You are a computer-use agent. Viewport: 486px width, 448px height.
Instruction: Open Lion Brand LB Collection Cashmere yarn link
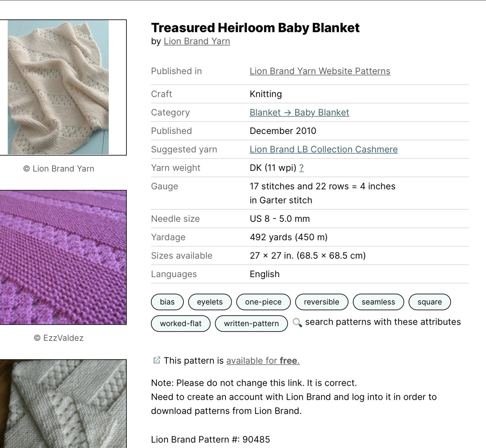(x=324, y=150)
